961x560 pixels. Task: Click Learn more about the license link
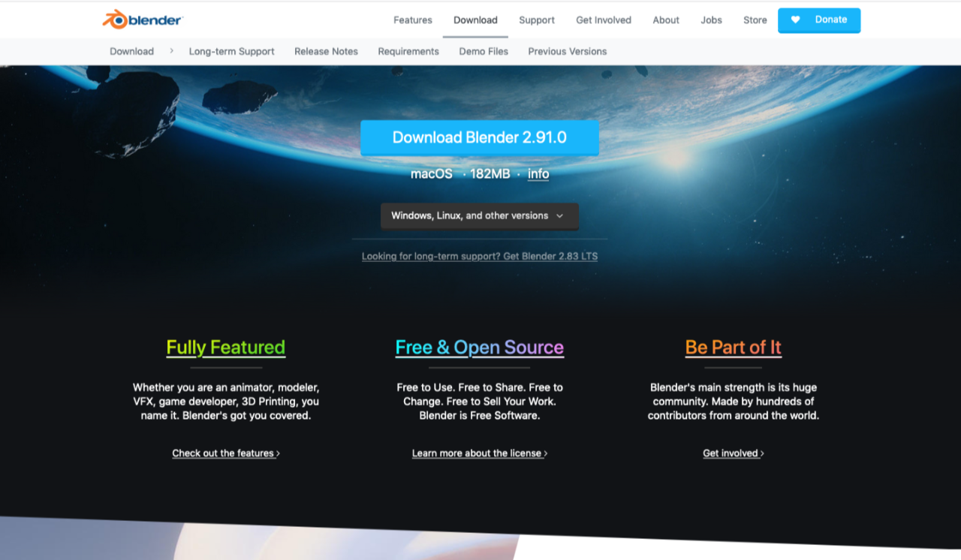(479, 453)
